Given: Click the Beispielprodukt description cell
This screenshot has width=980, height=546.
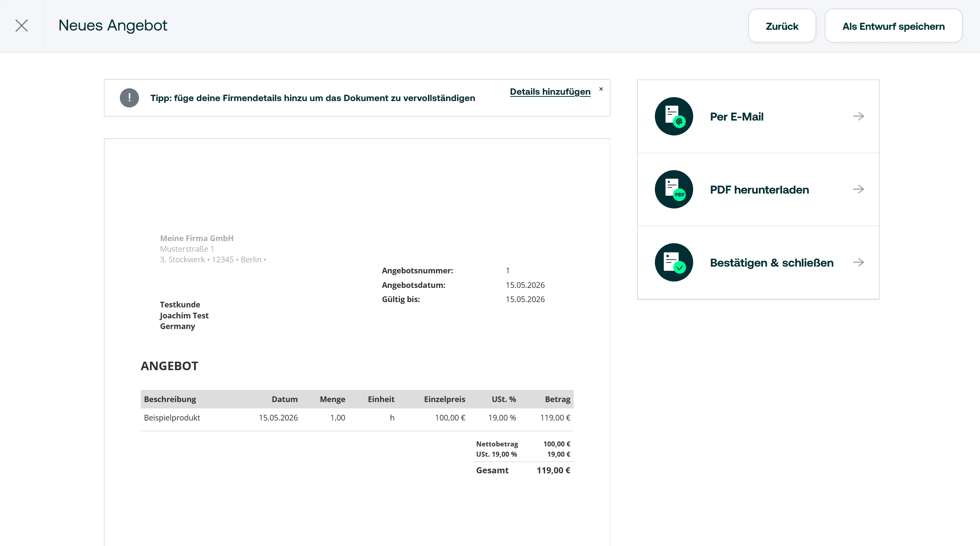Looking at the screenshot, I should [x=172, y=417].
